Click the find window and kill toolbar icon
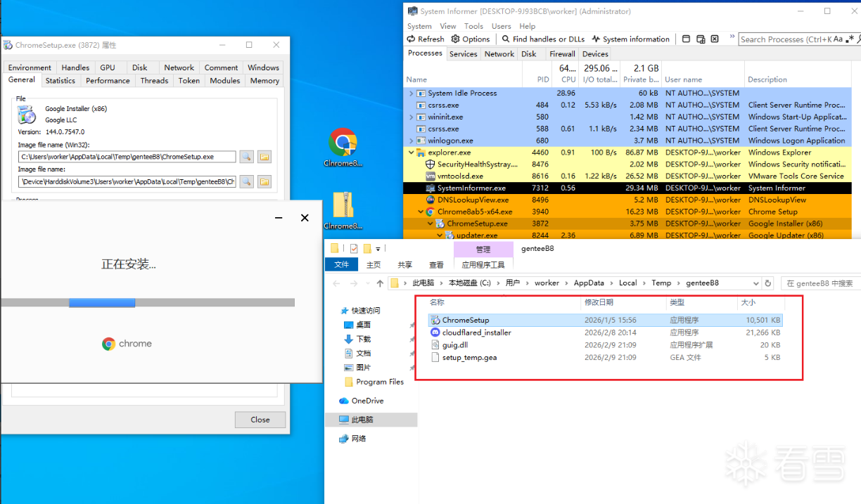 coord(715,39)
